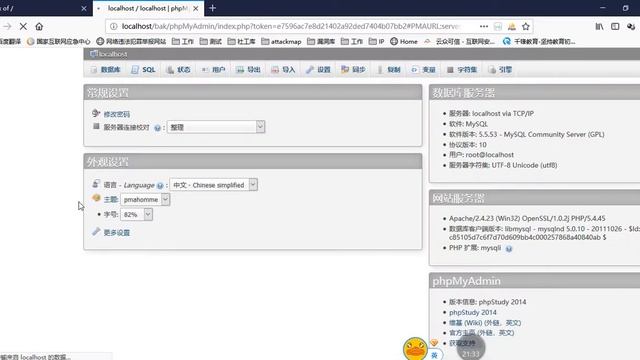640x360 pixels.
Task: Click the change password key icon
Action: click(x=96, y=113)
